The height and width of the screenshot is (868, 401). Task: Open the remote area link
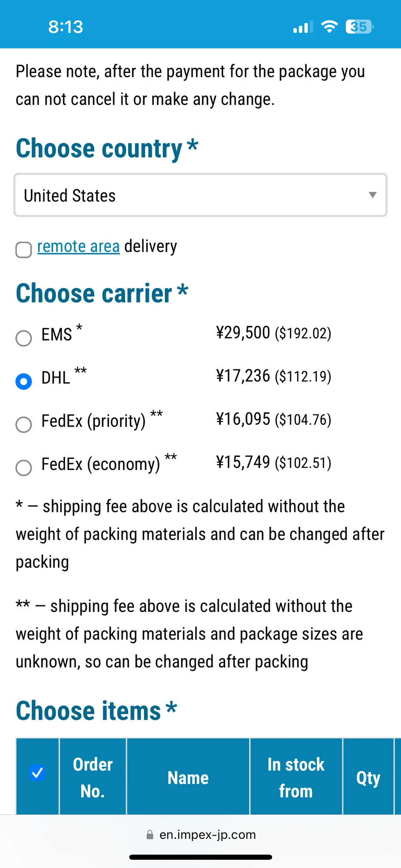(78, 247)
